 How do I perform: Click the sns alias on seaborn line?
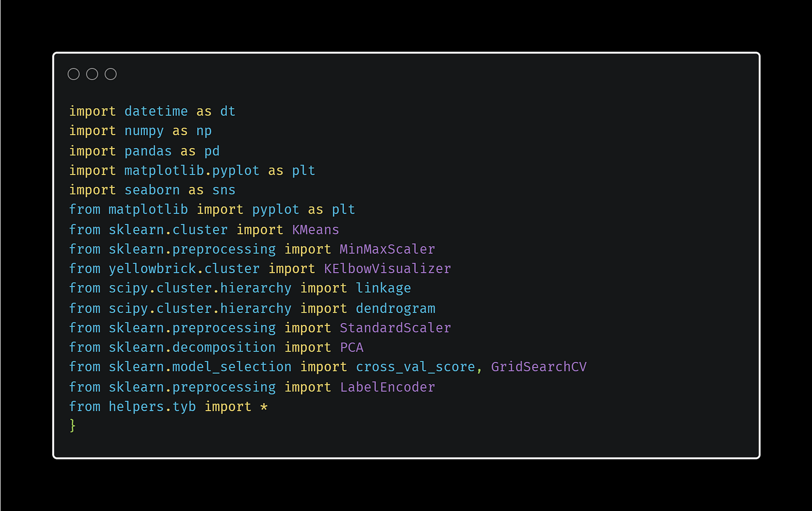[224, 190]
